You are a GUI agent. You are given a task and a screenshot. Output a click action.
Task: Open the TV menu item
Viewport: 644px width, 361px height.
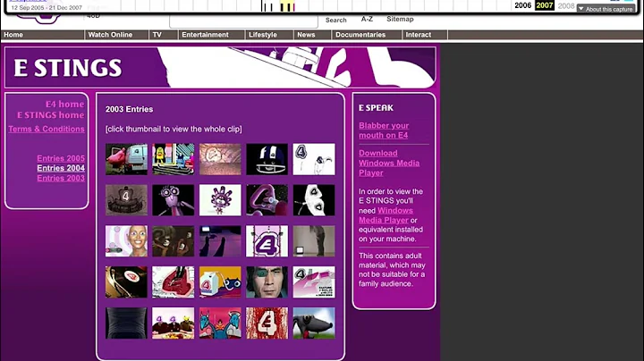[x=157, y=35]
